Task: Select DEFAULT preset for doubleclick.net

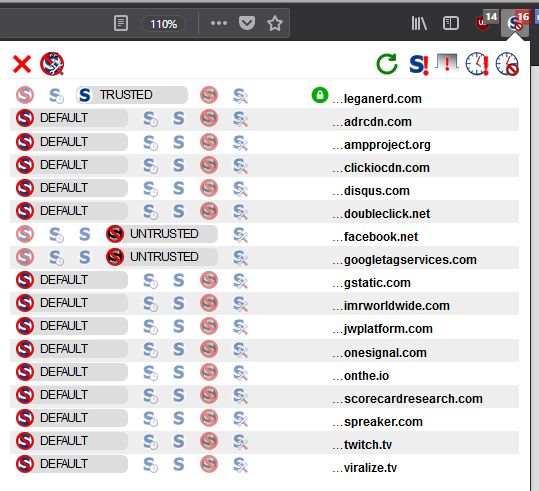Action: (72, 211)
